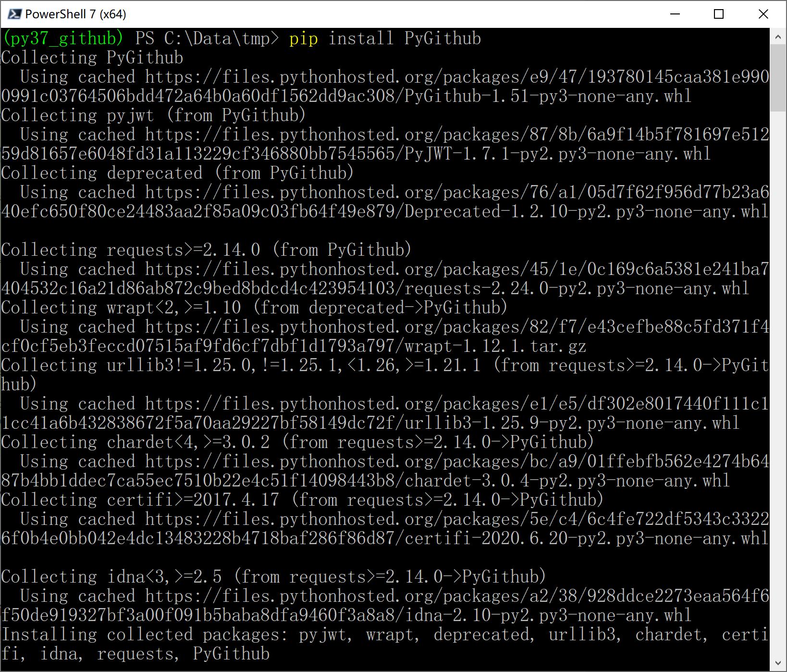Viewport: 787px width, 672px height.
Task: Click the PowerShell icon in title bar
Action: (14, 14)
